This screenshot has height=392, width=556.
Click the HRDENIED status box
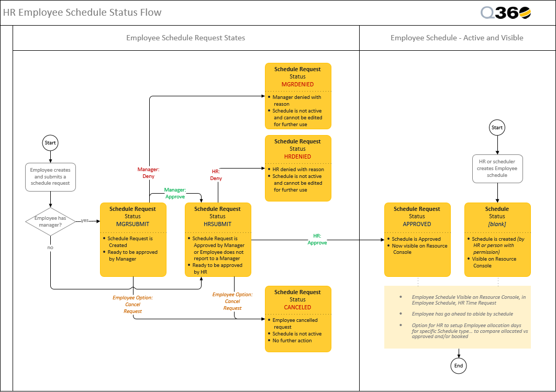(298, 169)
